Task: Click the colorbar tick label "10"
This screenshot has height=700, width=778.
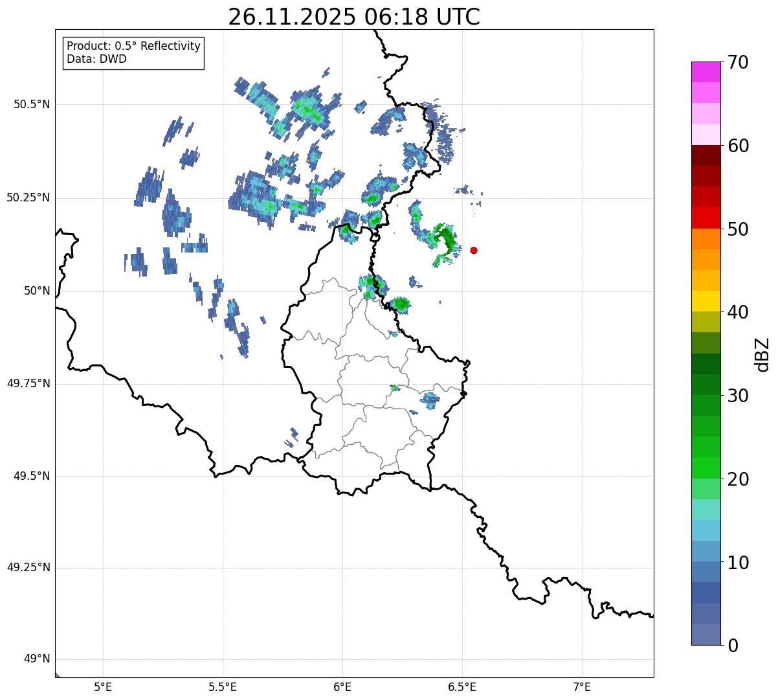Action: (738, 563)
